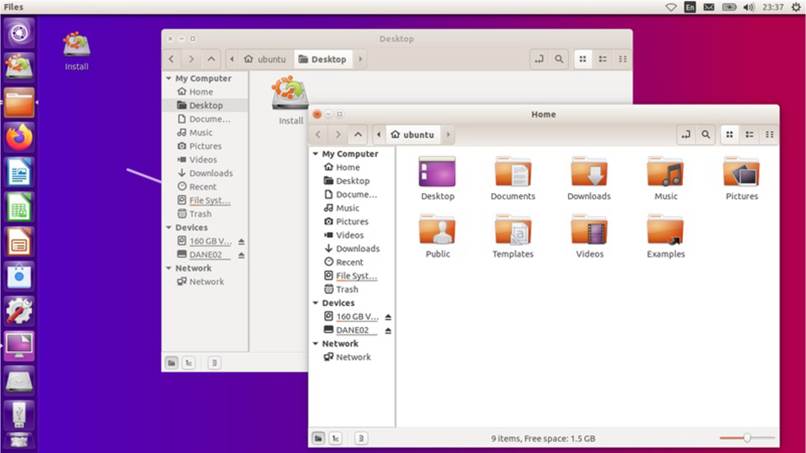The height and width of the screenshot is (453, 806).
Task: Go up a folder in Home window
Action: [358, 135]
